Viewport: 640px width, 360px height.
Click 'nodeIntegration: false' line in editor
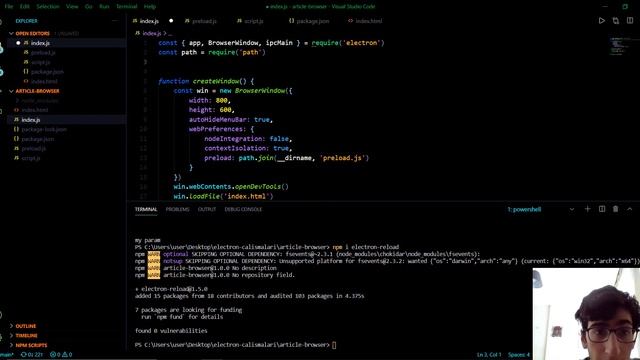point(248,139)
